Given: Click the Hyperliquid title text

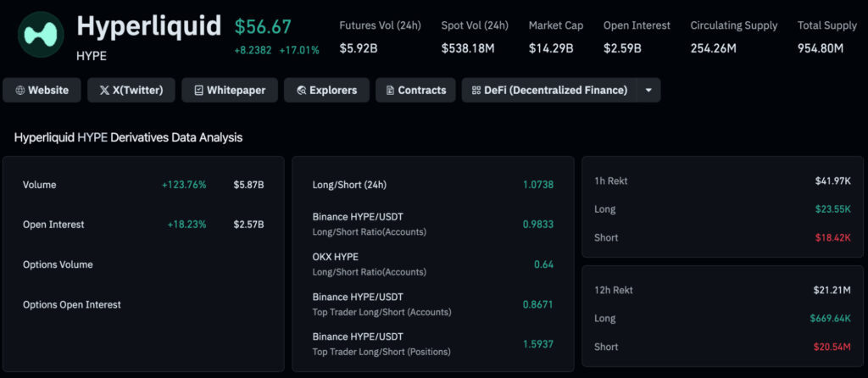Looking at the screenshot, I should (x=149, y=26).
